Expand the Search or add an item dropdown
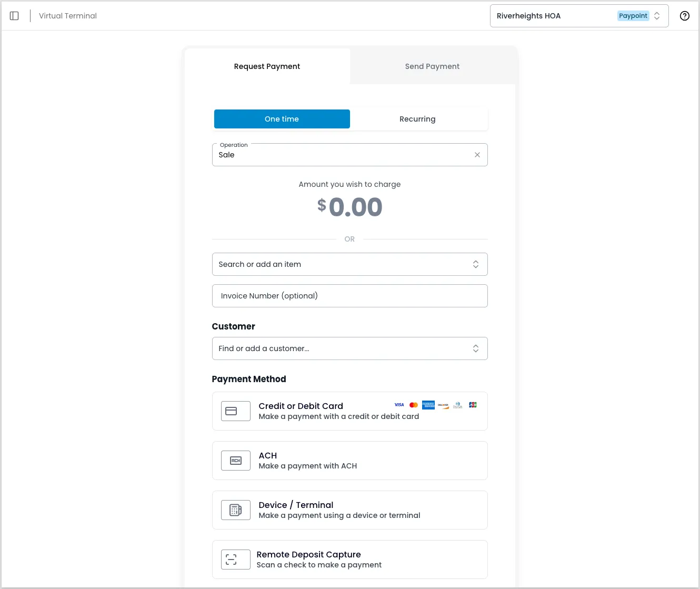The height and width of the screenshot is (589, 700). pyautogui.click(x=350, y=264)
